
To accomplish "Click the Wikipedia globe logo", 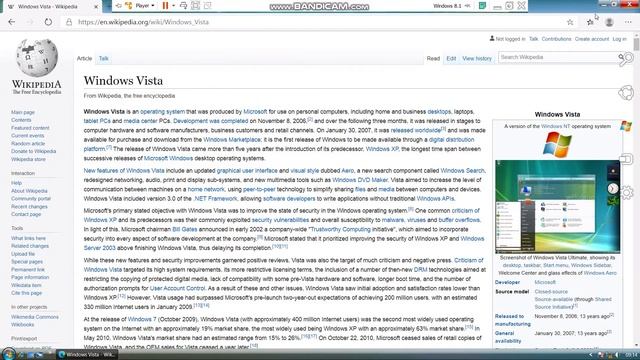I will [37, 58].
